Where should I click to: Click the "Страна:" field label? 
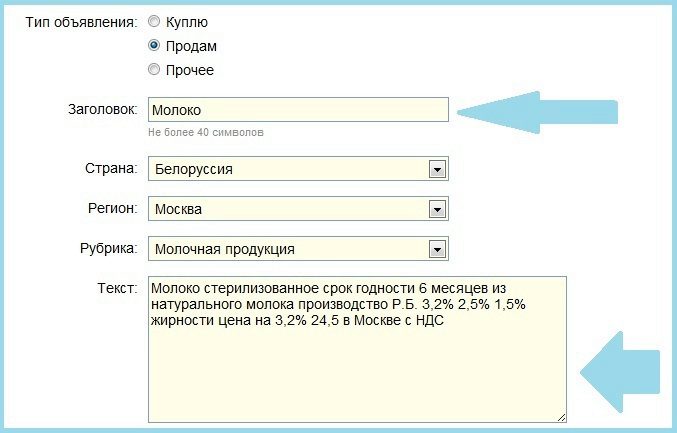point(110,168)
